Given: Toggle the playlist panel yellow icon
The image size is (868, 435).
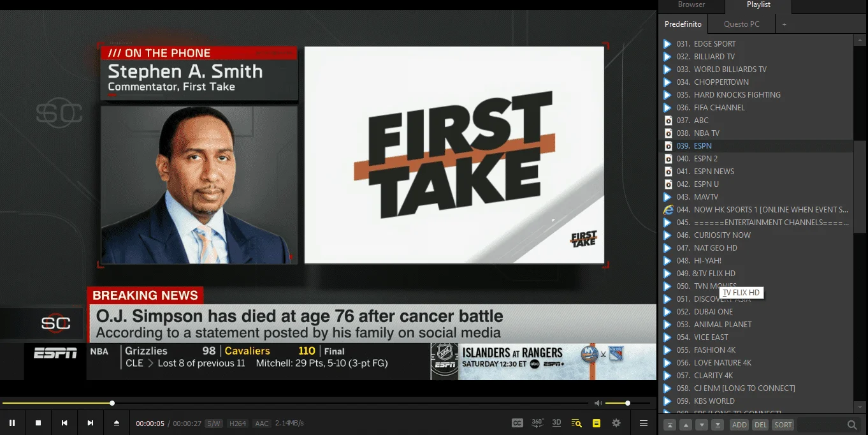Looking at the screenshot, I should 597,423.
